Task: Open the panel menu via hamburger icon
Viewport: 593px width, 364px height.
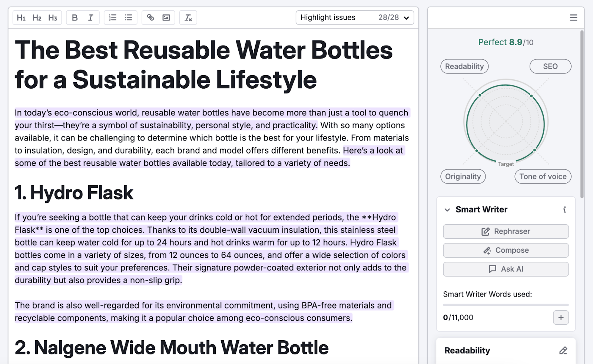Action: [x=573, y=17]
